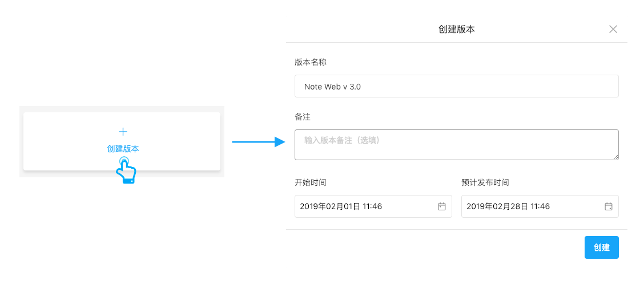Click the plus icon above 创建版本
Viewport: 644px width, 285px height.
[x=123, y=132]
